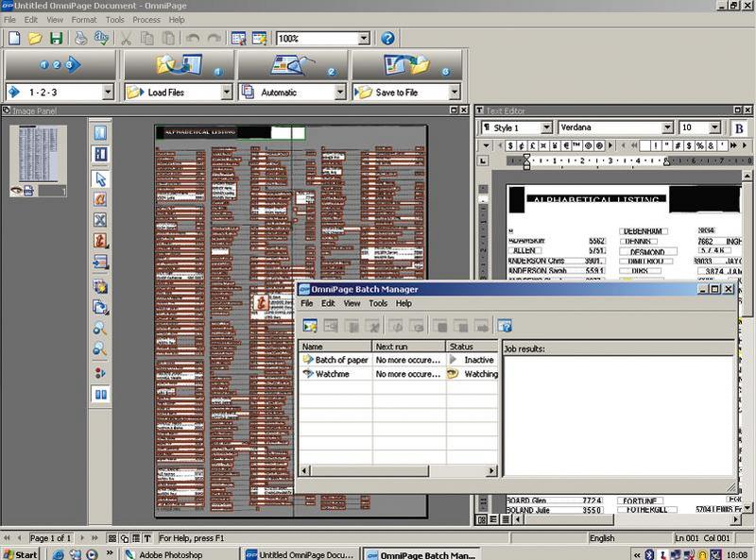Viewport: 756px width, 560px height.
Task: Click the Open folder icon in main toolbar
Action: (35, 38)
